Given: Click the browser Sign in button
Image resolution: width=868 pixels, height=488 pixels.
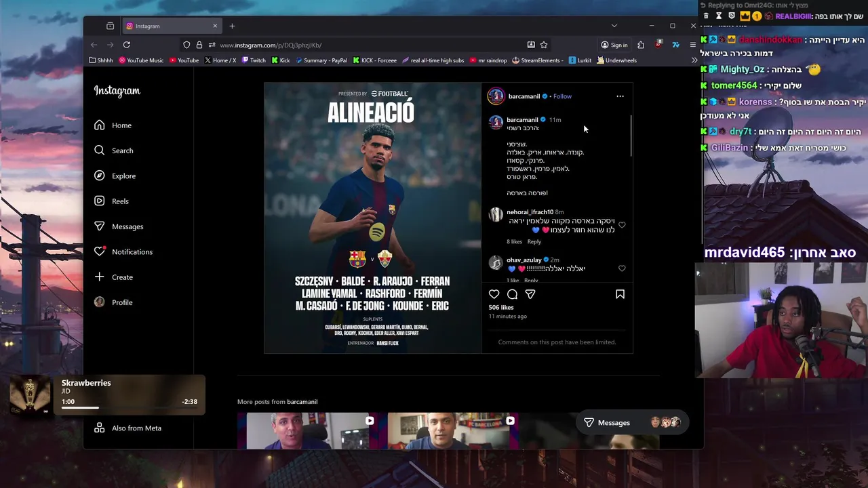Looking at the screenshot, I should [x=614, y=45].
